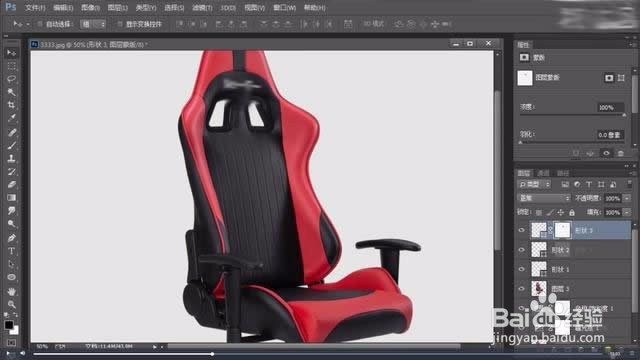Select the Hand tool

pyautogui.click(x=11, y=291)
